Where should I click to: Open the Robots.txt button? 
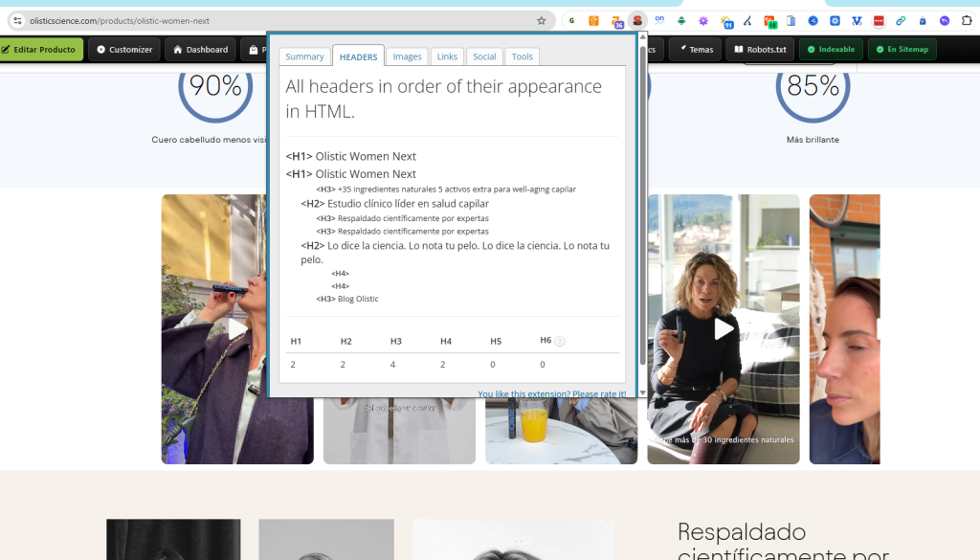[760, 50]
